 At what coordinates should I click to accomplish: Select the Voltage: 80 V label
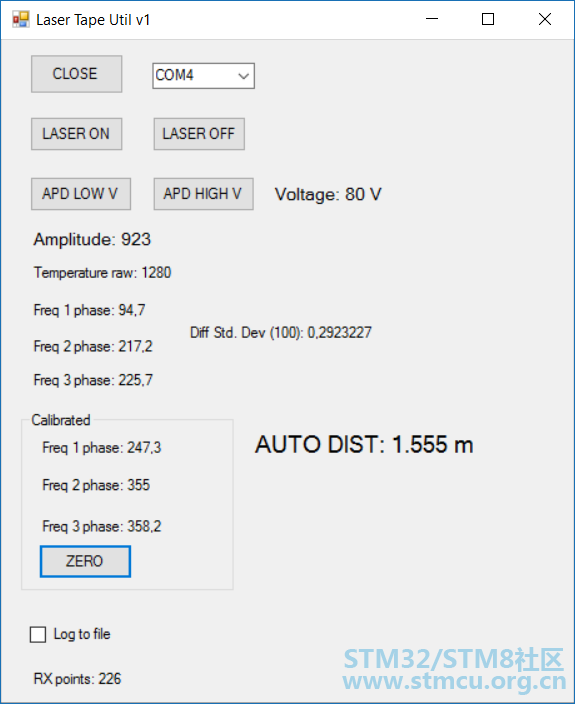[x=328, y=194]
